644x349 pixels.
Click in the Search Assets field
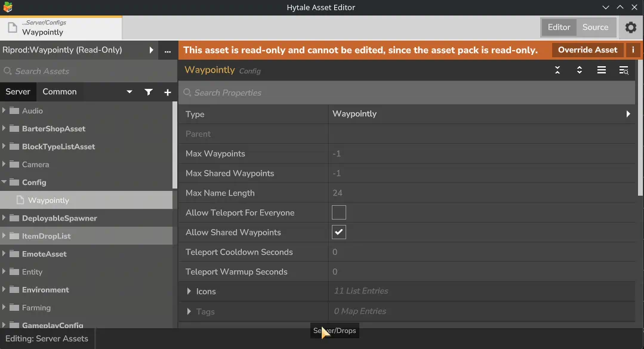coord(88,71)
